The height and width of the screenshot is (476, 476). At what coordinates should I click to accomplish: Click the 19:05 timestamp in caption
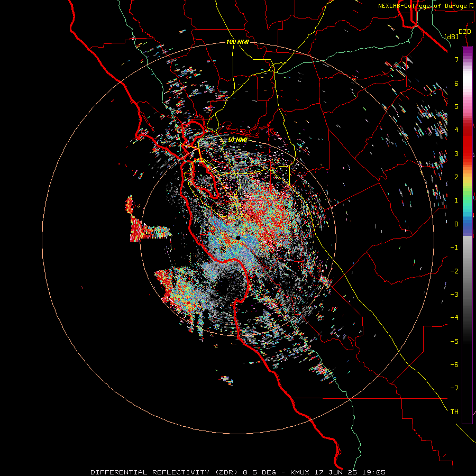point(375,472)
